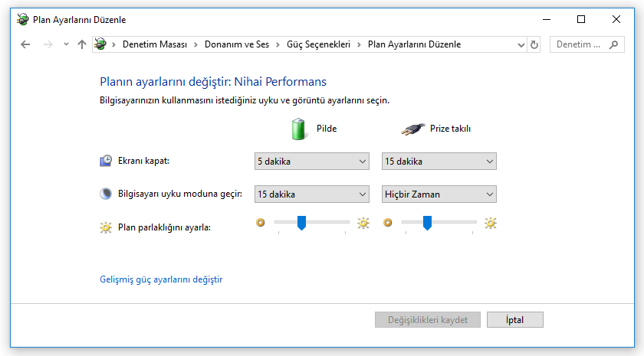
Task: Go to Denetim Masası breadcrumb
Action: (154, 44)
